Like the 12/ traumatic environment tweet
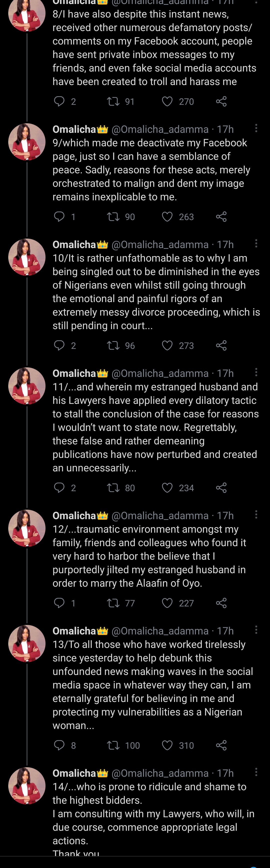This screenshot has height=868, width=270. tap(167, 603)
